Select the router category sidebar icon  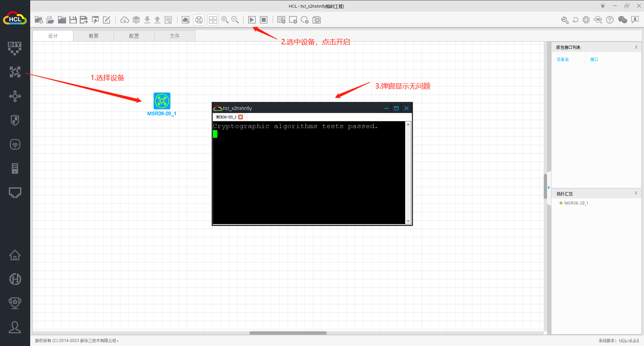tap(15, 72)
